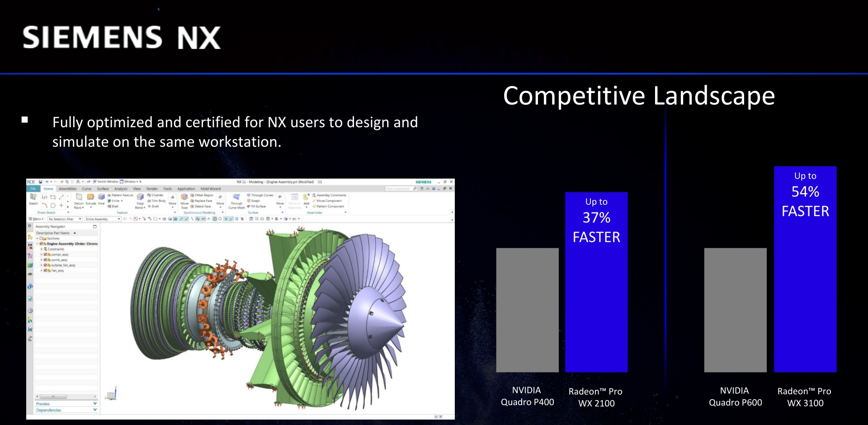Click the navigator horizontal scrollbar
This screenshot has width=868, height=425.
point(66,397)
